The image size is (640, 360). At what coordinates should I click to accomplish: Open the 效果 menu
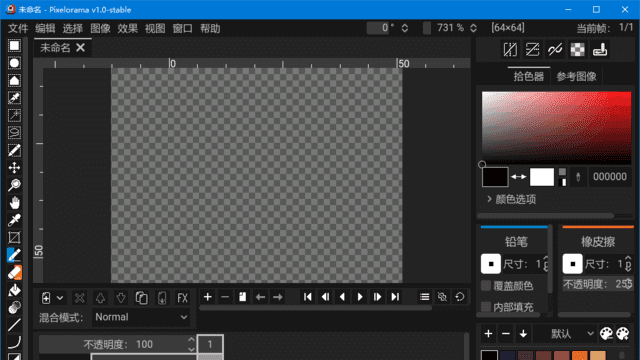pos(128,28)
